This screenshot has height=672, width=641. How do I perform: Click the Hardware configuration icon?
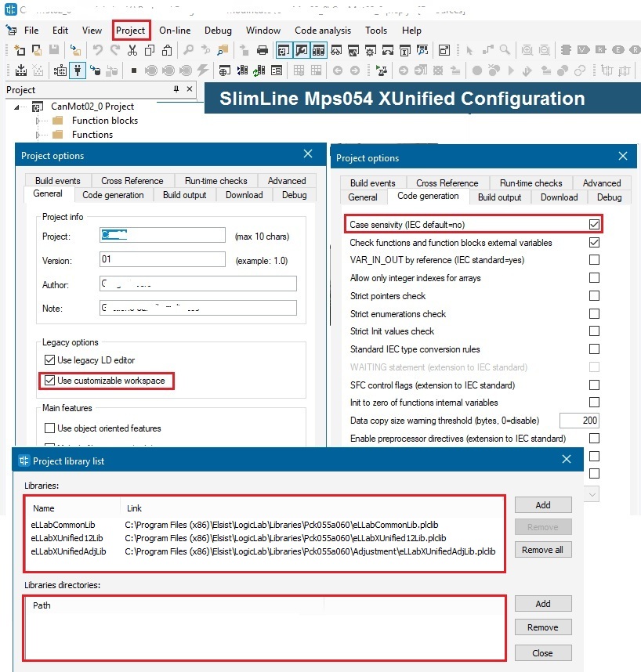pyautogui.click(x=60, y=70)
